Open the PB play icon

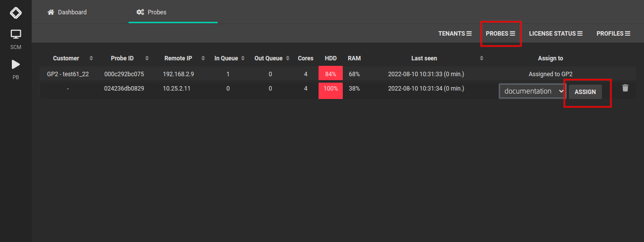click(x=16, y=64)
